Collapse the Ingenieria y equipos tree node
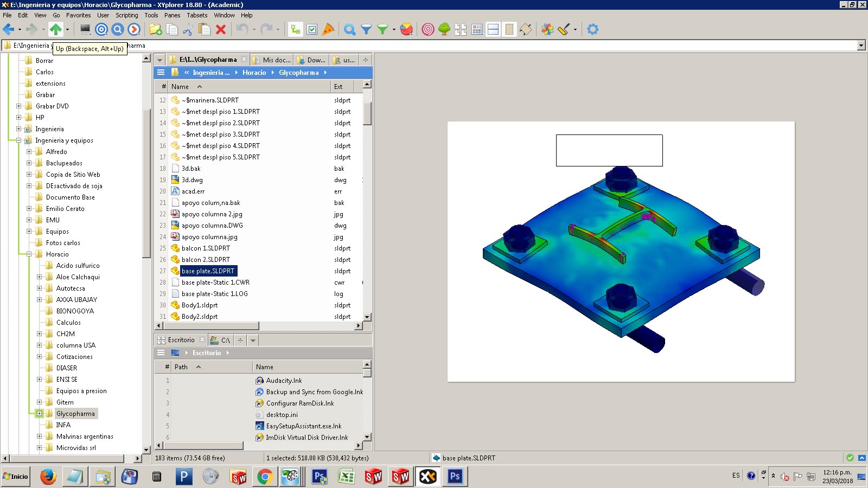 point(19,140)
